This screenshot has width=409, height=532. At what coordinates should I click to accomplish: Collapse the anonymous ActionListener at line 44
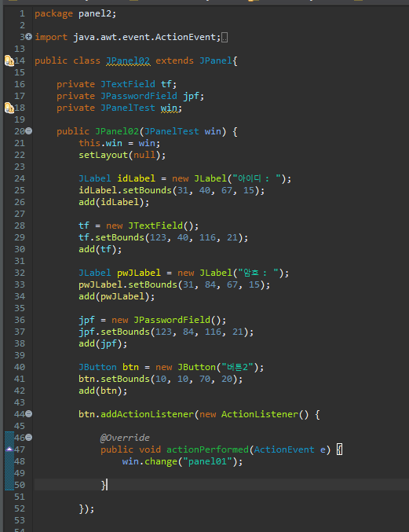[x=29, y=413]
